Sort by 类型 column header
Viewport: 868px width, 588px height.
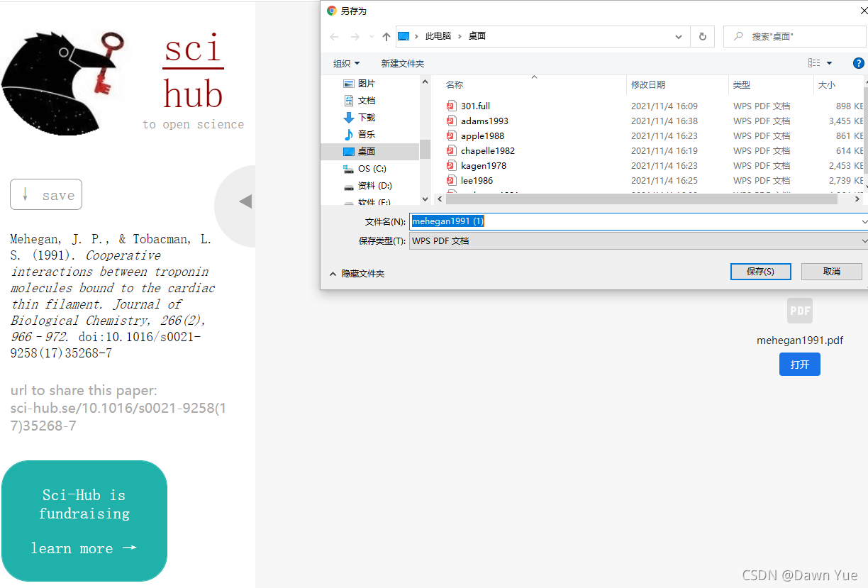pos(742,84)
